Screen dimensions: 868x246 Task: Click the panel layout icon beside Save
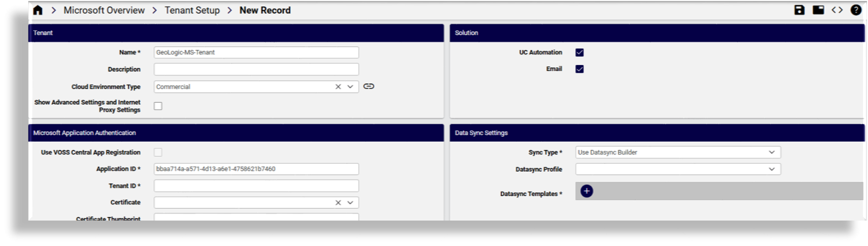pyautogui.click(x=818, y=10)
